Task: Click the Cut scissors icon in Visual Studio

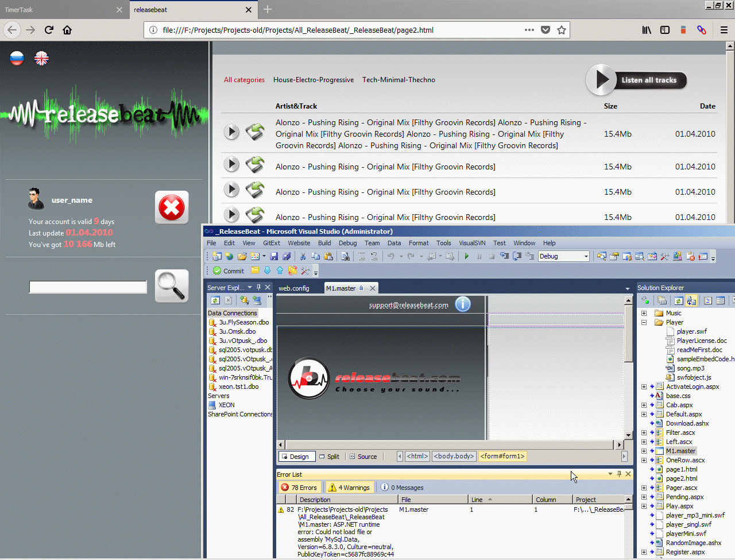Action: [x=303, y=256]
